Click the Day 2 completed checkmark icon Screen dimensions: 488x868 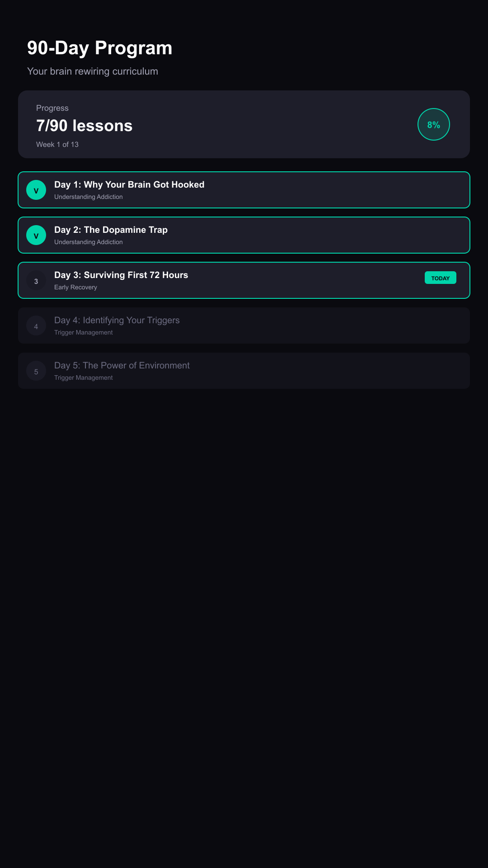click(x=36, y=235)
